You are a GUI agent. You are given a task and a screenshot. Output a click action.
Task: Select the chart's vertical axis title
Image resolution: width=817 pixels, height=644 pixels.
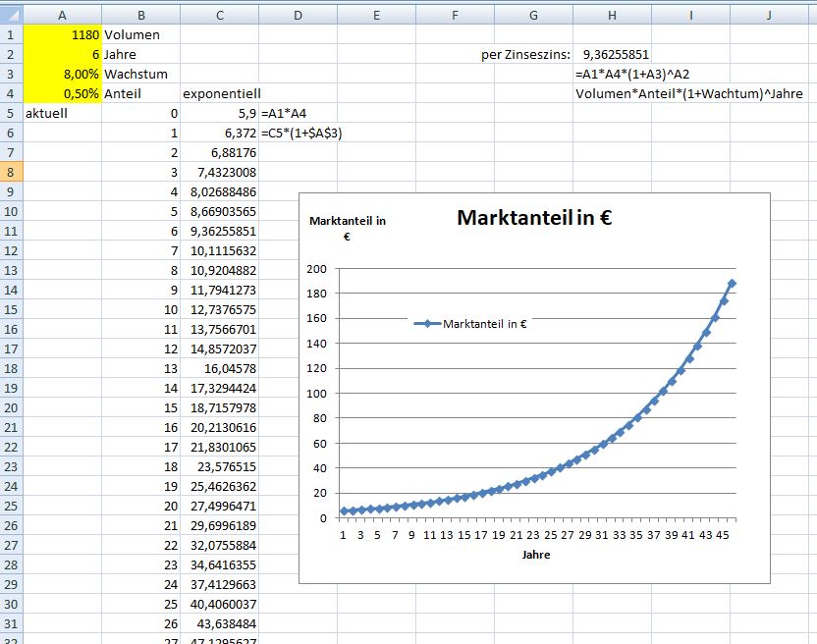347,228
